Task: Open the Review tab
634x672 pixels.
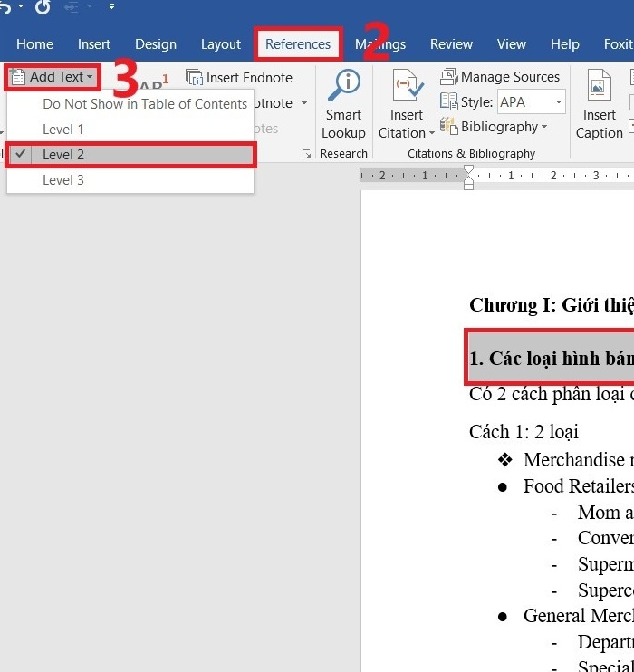Action: (451, 44)
